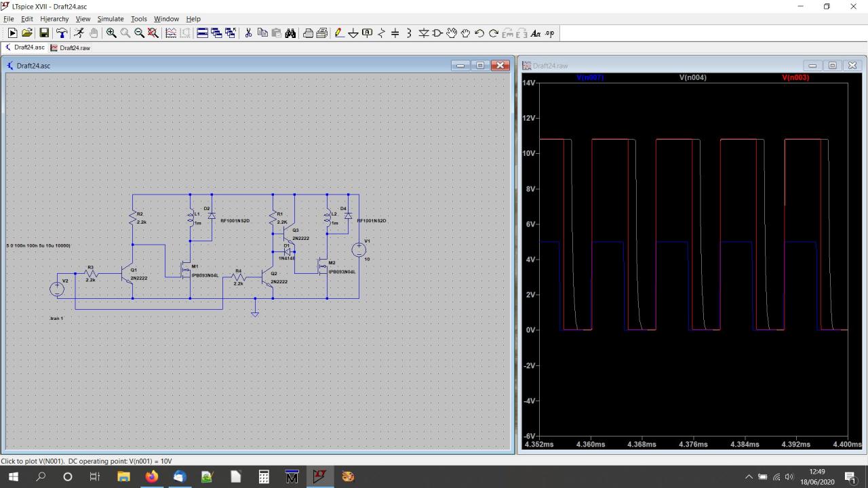Viewport: 868px width, 488px height.
Task: Click the red V(n003) trace label
Action: (x=795, y=77)
